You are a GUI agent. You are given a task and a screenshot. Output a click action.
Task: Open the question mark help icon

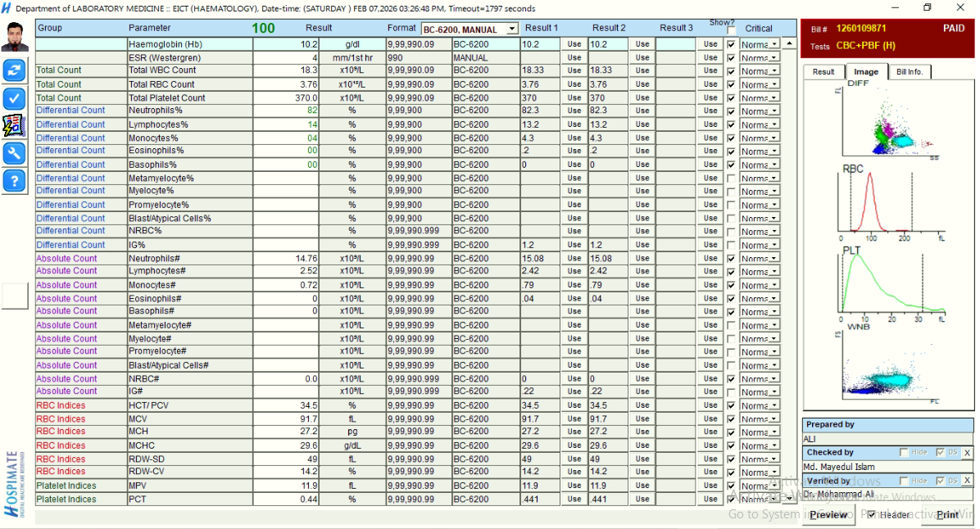coord(14,181)
